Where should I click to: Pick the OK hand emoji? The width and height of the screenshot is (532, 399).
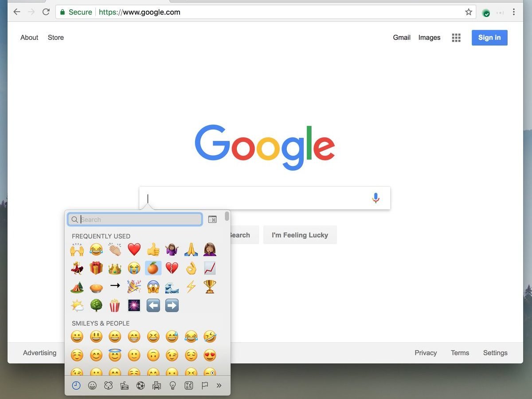tap(191, 268)
